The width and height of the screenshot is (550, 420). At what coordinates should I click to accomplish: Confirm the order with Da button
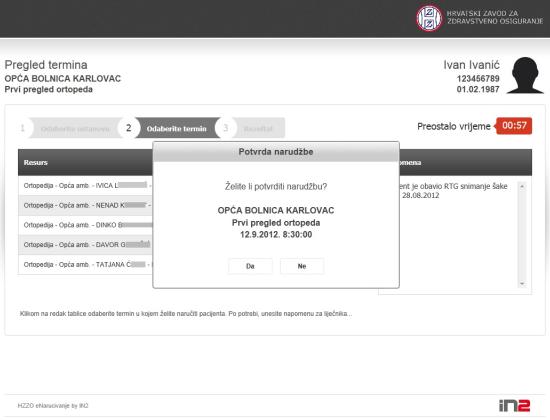[x=250, y=266]
